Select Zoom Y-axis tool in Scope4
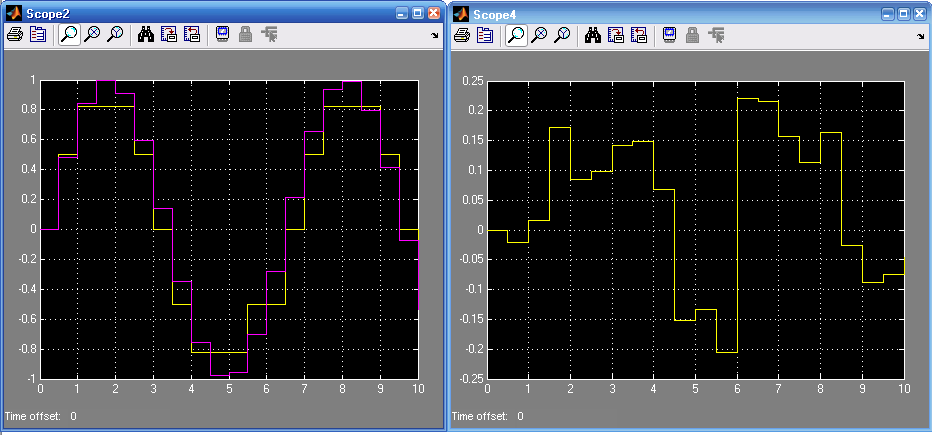Image resolution: width=932 pixels, height=435 pixels. point(562,35)
